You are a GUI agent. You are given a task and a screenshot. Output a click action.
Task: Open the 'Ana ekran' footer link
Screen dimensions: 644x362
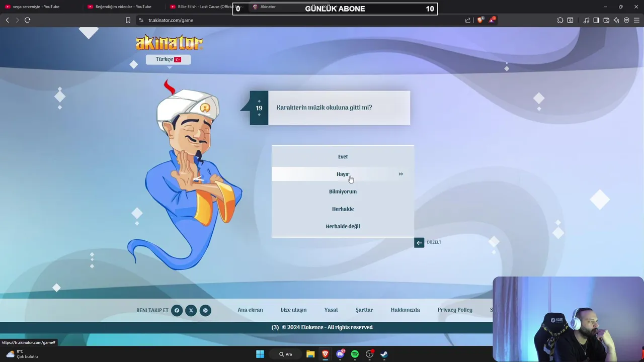point(250,310)
